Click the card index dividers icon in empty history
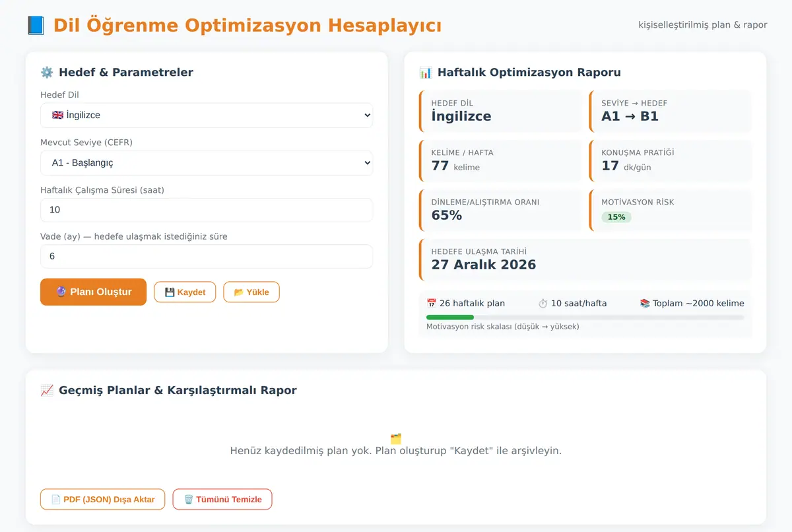The width and height of the screenshot is (792, 532). click(x=396, y=439)
